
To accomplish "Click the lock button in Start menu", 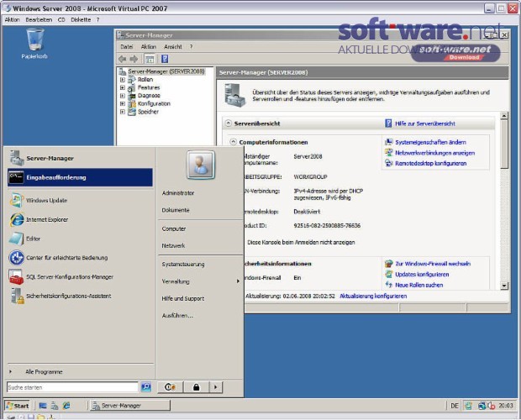I will pyautogui.click(x=197, y=387).
